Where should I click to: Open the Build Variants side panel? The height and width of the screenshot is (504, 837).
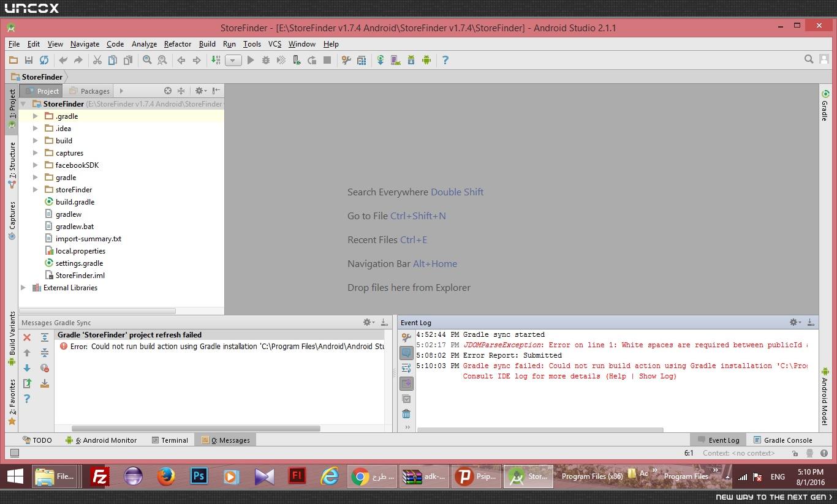pyautogui.click(x=12, y=338)
